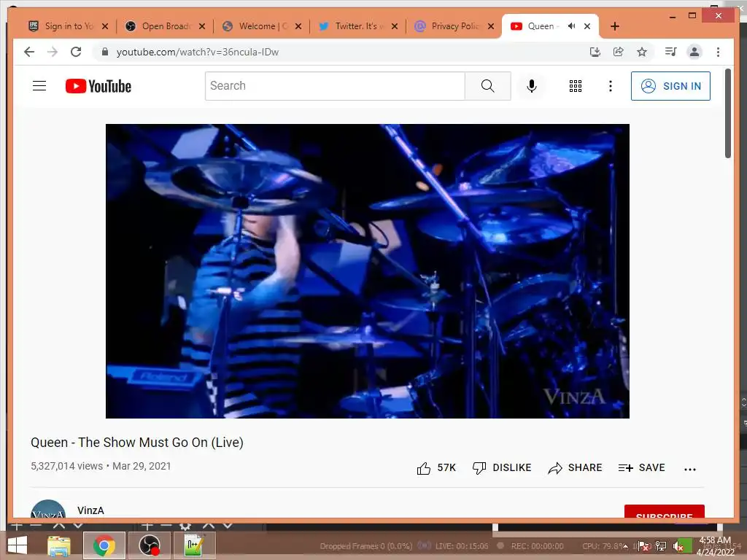Open the Windows Start button
The width and height of the screenshot is (747, 560).
tap(18, 545)
